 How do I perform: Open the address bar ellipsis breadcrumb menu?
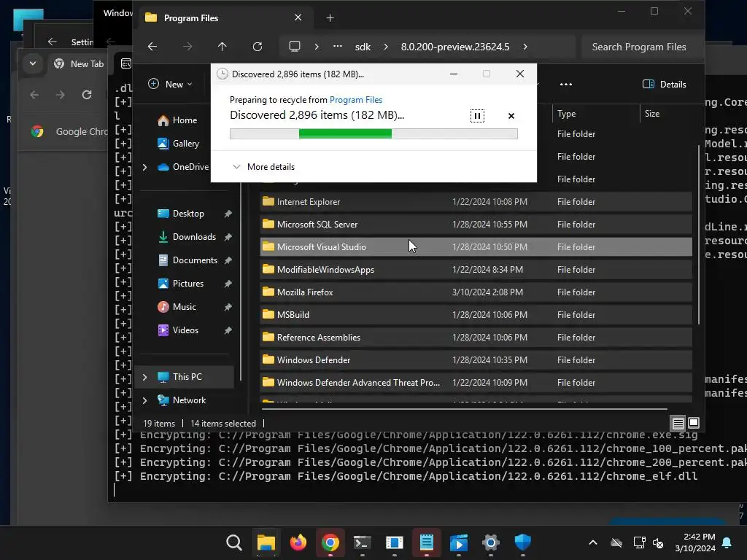pos(337,47)
